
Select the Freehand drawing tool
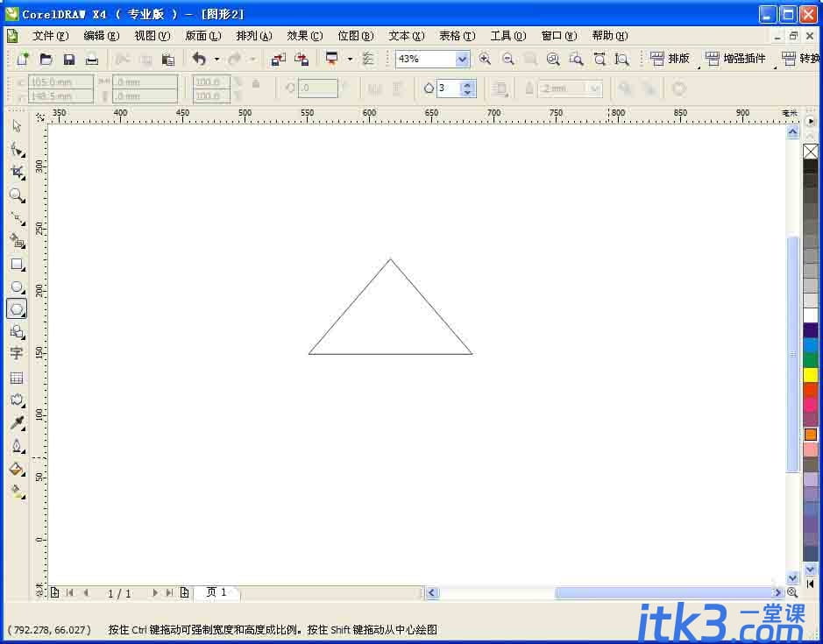[x=17, y=218]
